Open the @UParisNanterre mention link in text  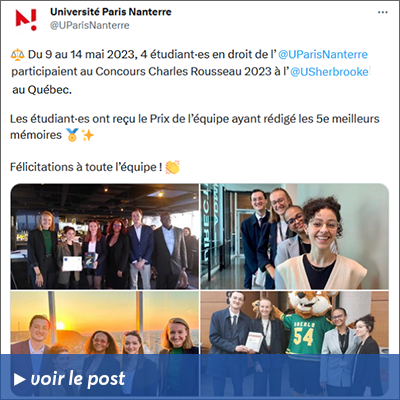coord(323,54)
